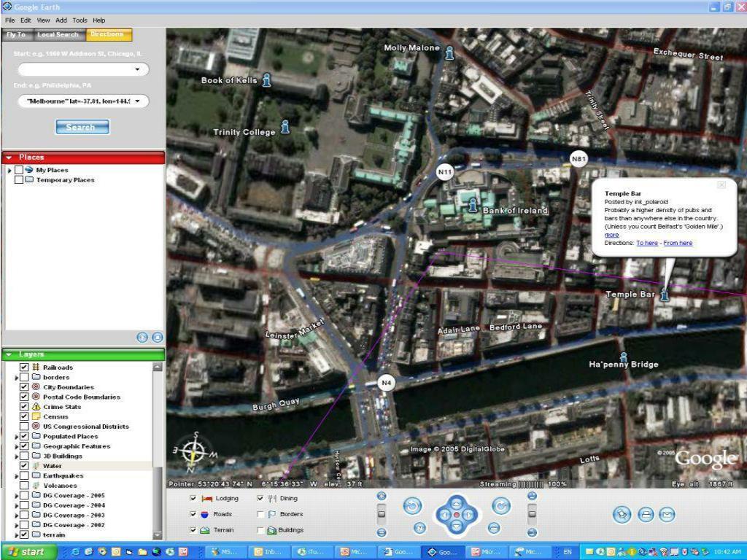Screen dimensions: 747x560
Task: Click the 'To here' directions link
Action: point(647,243)
